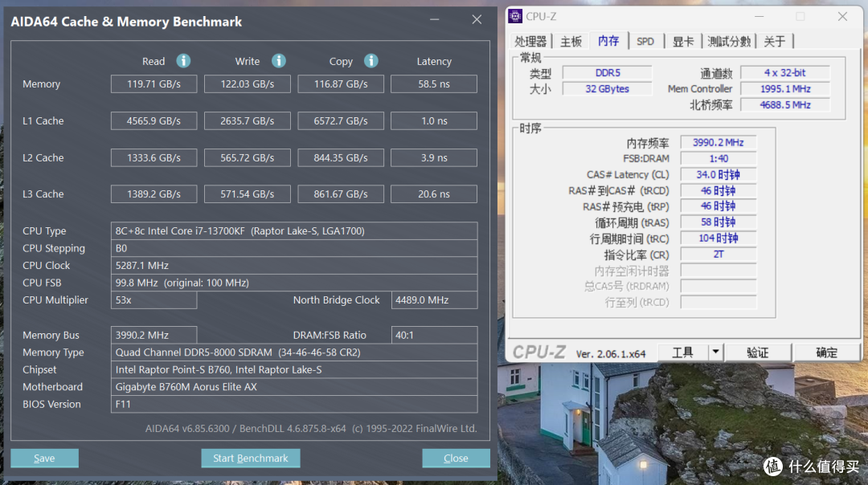Image resolution: width=868 pixels, height=485 pixels.
Task: Click L2 Cache Copy value 844.35 GB/s
Action: tap(341, 157)
